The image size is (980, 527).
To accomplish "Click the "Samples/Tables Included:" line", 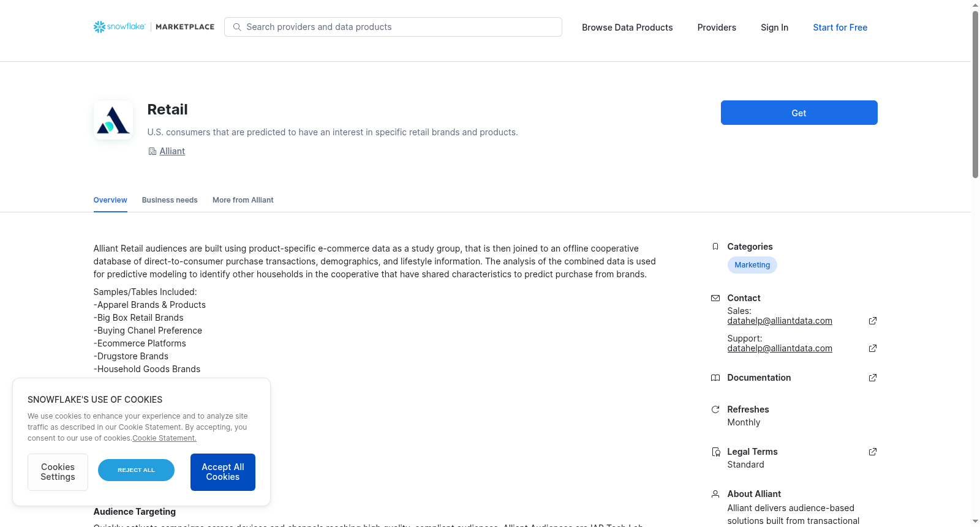I will (145, 292).
